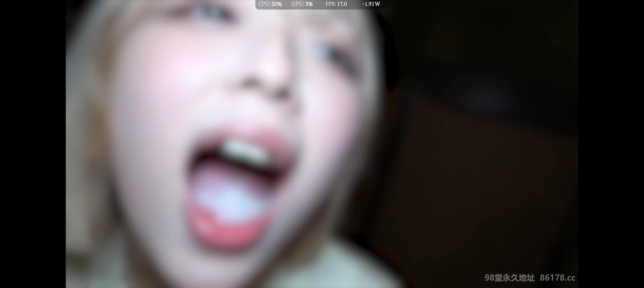
Task: Click the CPU: 30% readout
Action: (270, 4)
